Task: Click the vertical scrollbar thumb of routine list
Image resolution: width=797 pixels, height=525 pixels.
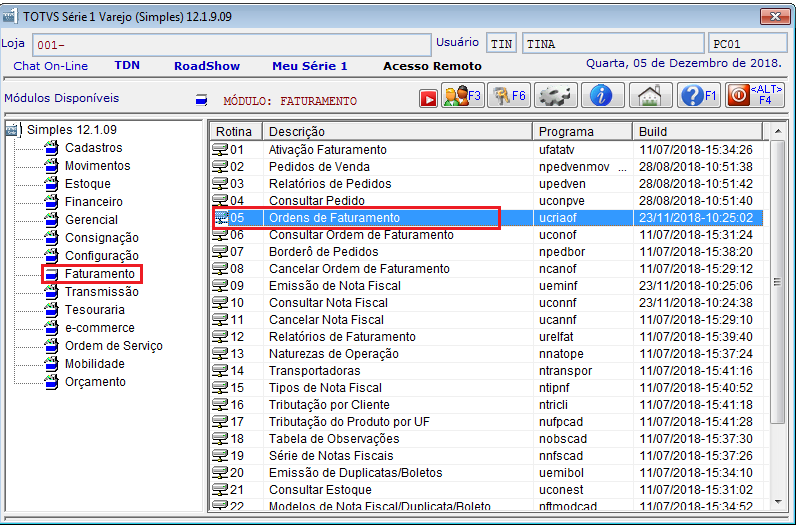Action: click(778, 282)
